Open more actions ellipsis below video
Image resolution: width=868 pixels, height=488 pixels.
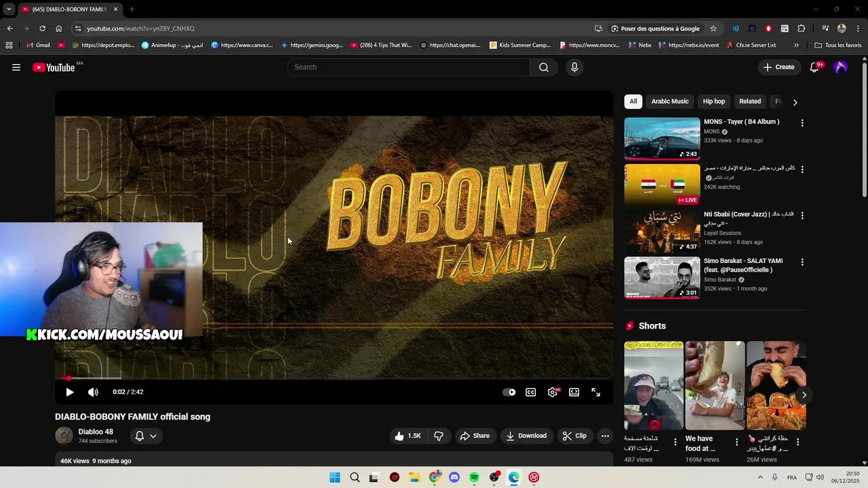[x=606, y=436]
